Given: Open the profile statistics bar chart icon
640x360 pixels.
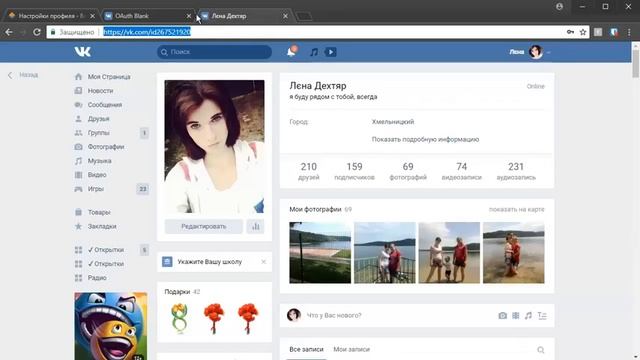Looking at the screenshot, I should coord(256,227).
